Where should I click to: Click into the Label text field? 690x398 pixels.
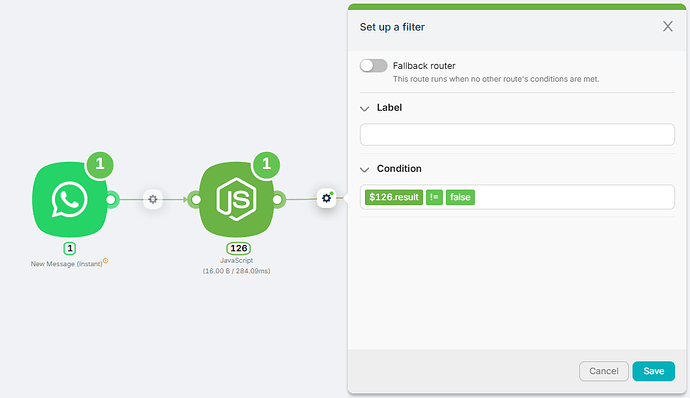tap(517, 134)
